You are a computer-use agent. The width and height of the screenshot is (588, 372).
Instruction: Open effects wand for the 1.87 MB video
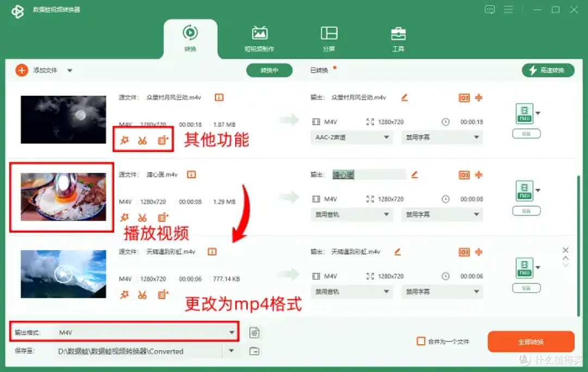tap(124, 141)
